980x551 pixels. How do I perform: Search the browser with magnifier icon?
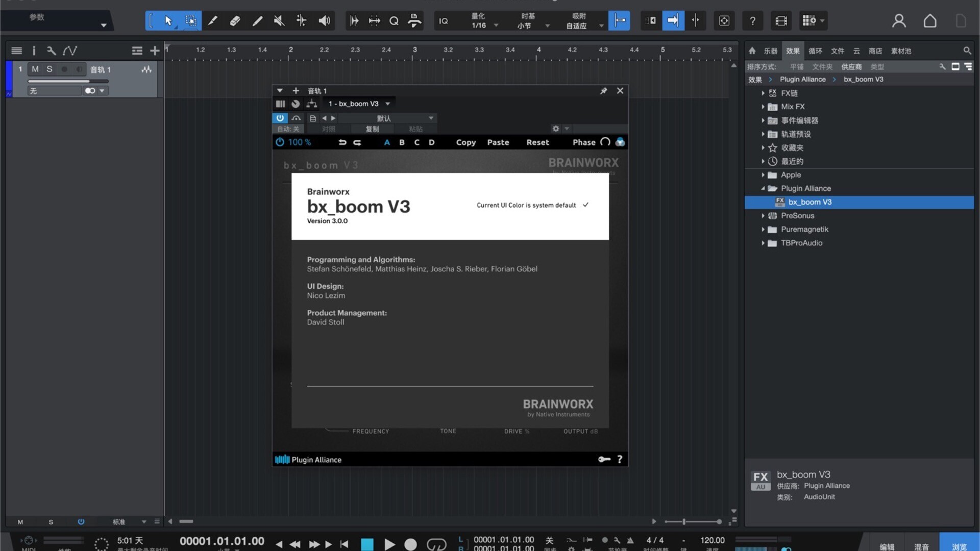point(967,51)
